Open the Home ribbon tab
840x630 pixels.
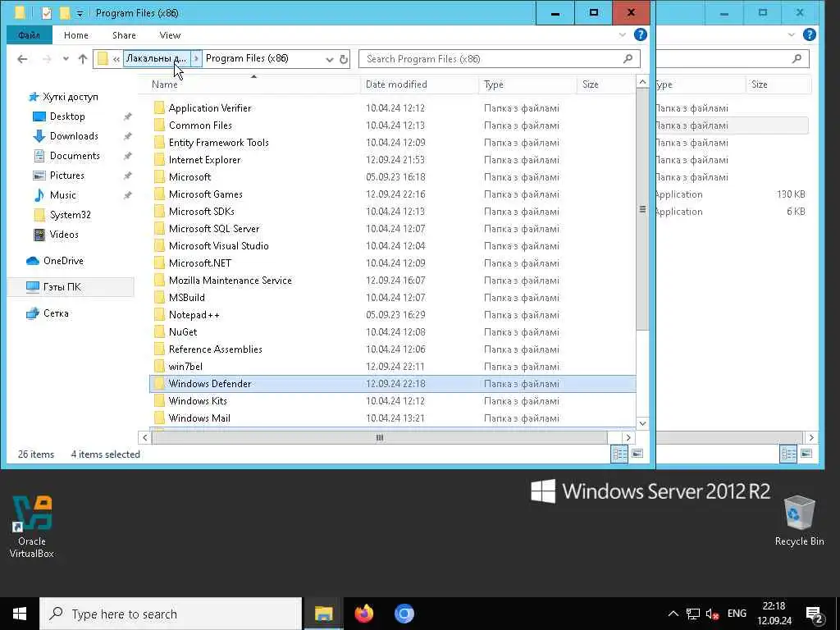tap(76, 34)
